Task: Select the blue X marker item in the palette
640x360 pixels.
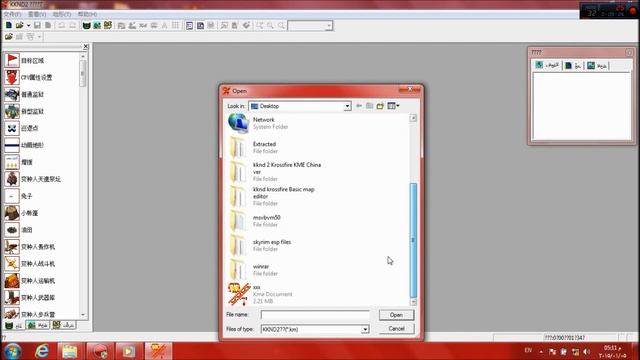Action: 22,128
